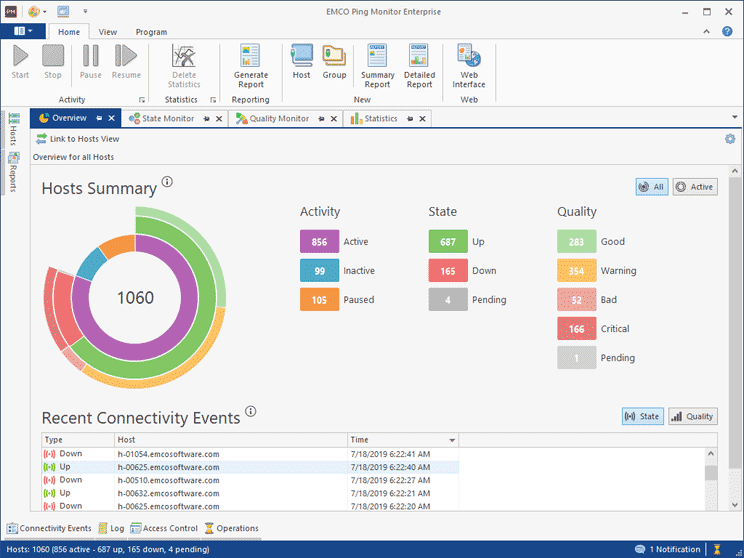This screenshot has width=744, height=558.
Task: Create a new Group
Action: pos(335,62)
